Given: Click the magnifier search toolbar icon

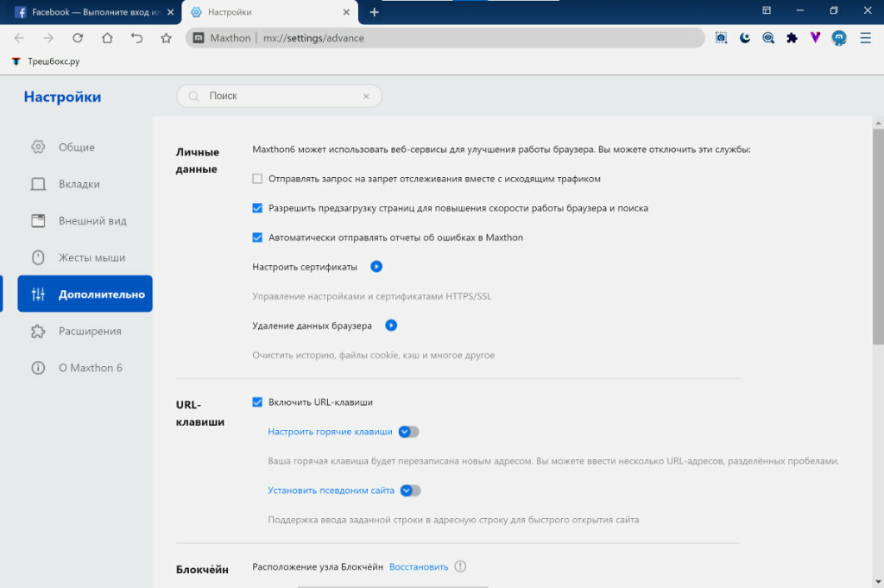Looking at the screenshot, I should coord(767,38).
